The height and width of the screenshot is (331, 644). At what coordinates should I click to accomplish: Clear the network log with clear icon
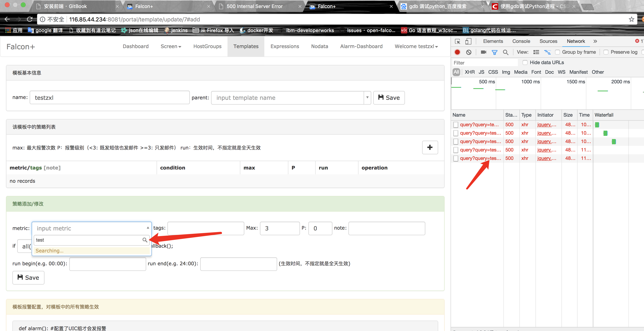(469, 52)
